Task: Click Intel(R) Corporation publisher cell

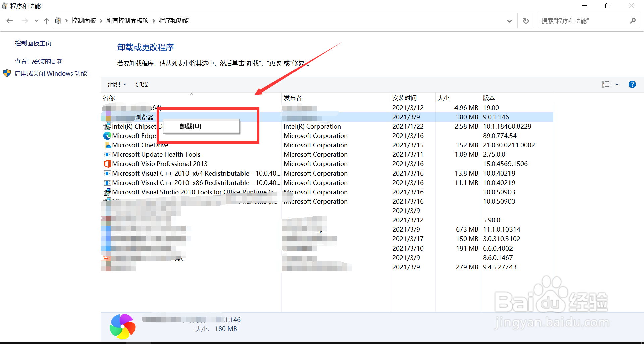Action: pos(312,126)
